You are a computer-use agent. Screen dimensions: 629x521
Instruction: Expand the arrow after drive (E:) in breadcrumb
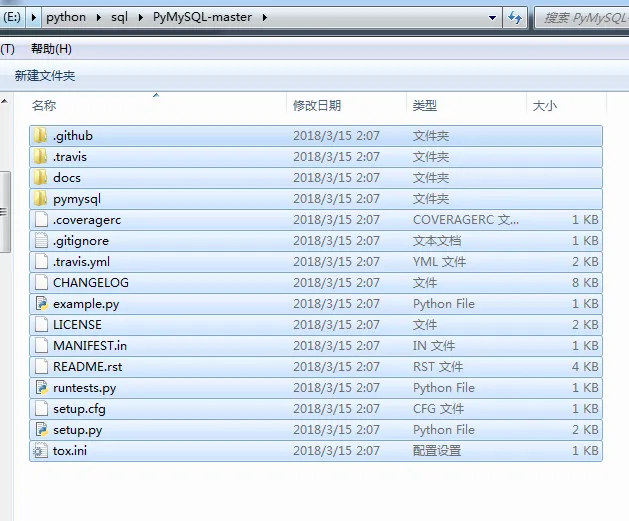(x=34, y=18)
